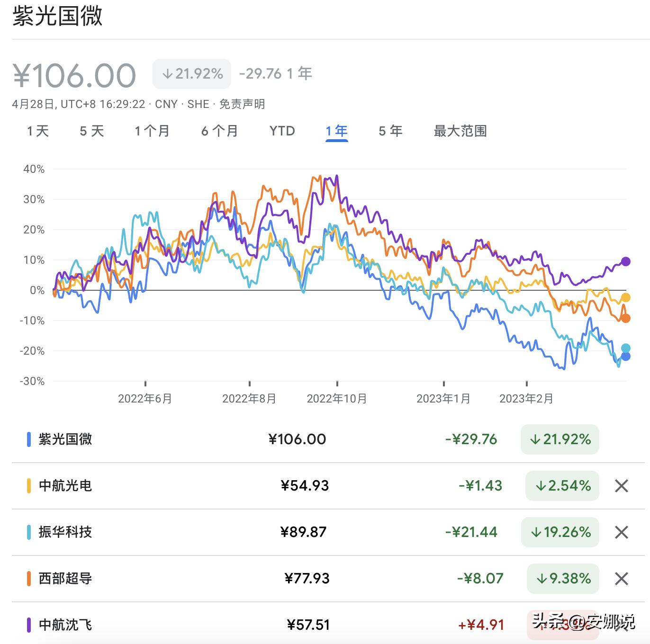Remove 中航光电 from comparison
This screenshot has height=644, width=650.
click(x=621, y=486)
